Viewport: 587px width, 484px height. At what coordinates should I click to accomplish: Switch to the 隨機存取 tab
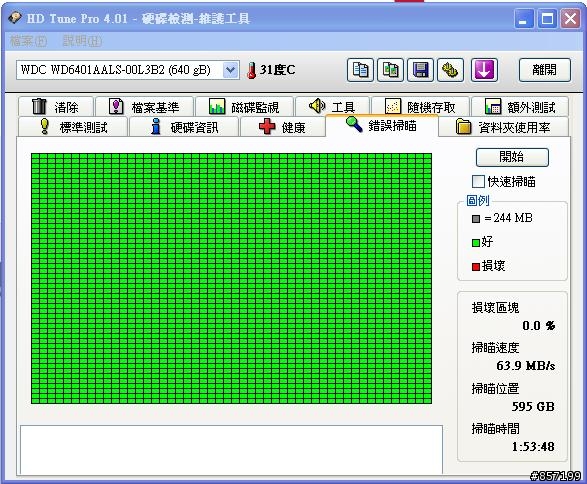click(x=420, y=107)
